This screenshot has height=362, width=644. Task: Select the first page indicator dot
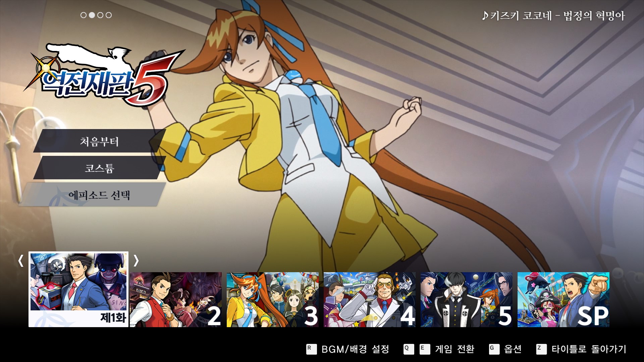pyautogui.click(x=84, y=15)
